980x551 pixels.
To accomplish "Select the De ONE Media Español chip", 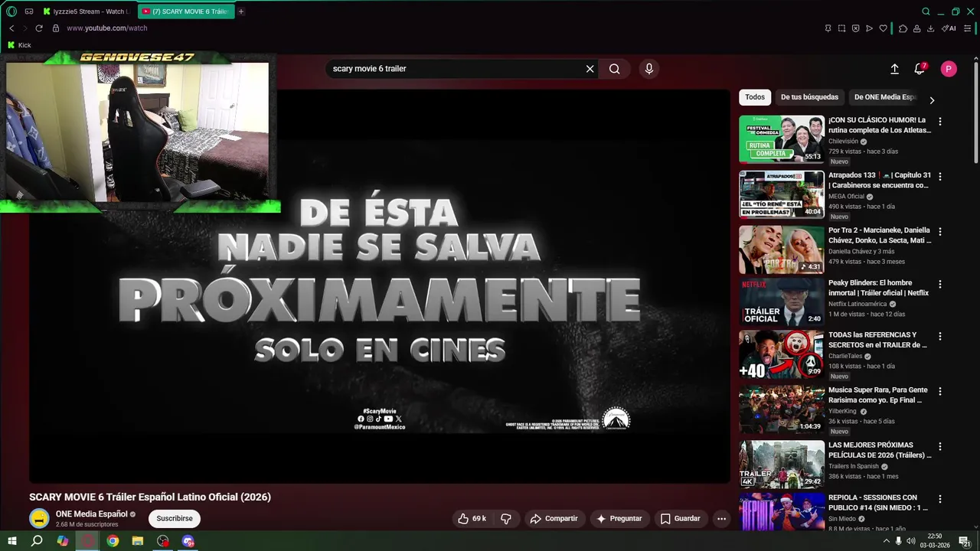I will tap(884, 97).
